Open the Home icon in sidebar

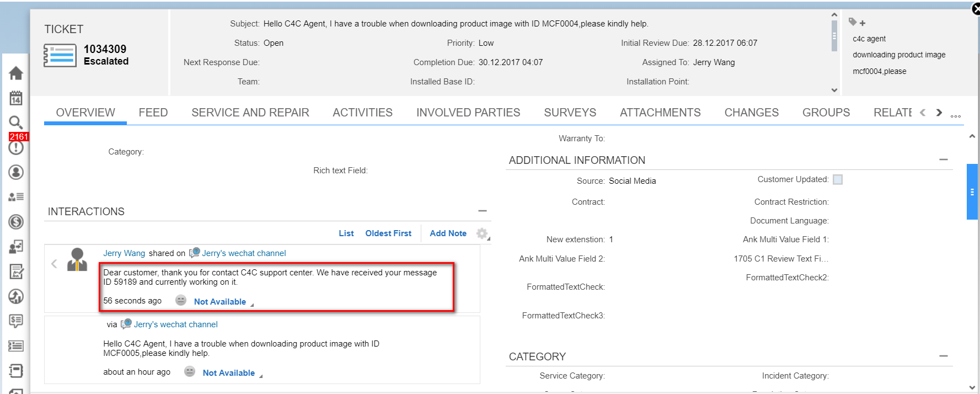coord(16,73)
